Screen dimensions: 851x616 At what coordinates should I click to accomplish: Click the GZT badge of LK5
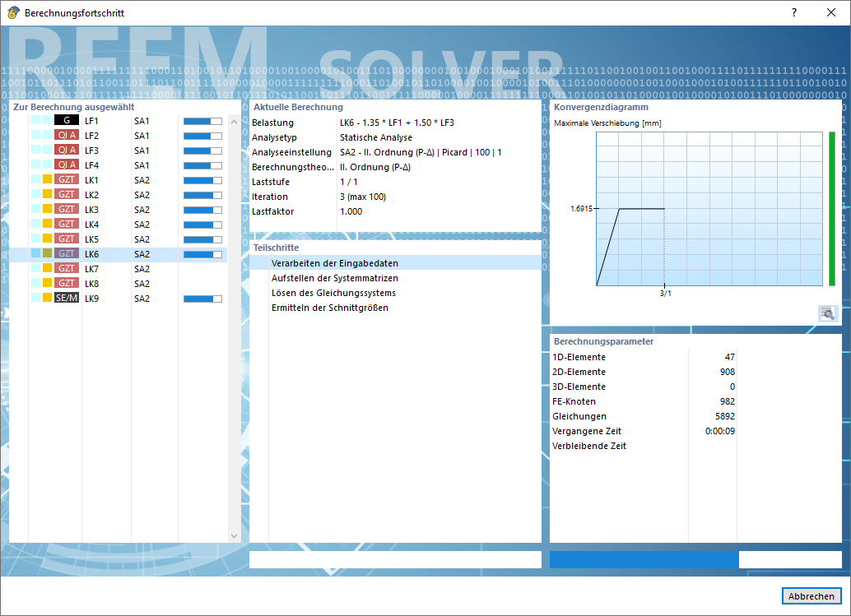pyautogui.click(x=67, y=239)
